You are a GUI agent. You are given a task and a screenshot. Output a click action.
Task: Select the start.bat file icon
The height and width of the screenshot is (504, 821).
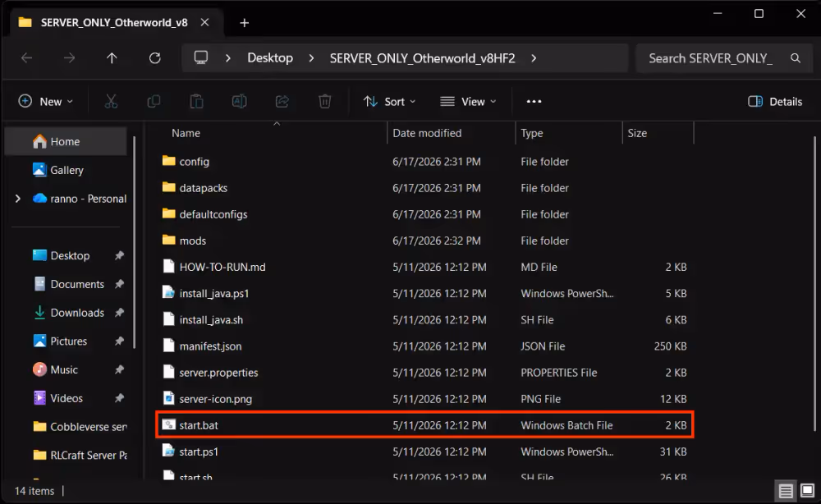(168, 424)
